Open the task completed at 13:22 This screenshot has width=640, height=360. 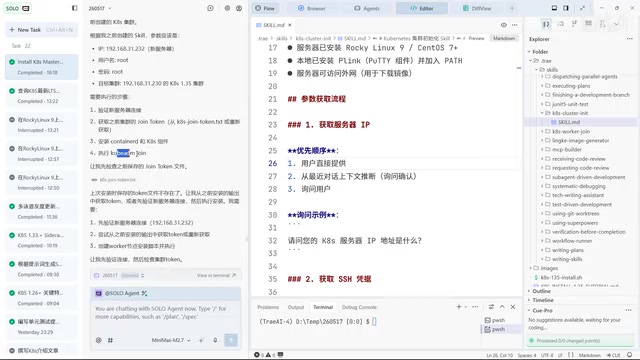[41, 96]
